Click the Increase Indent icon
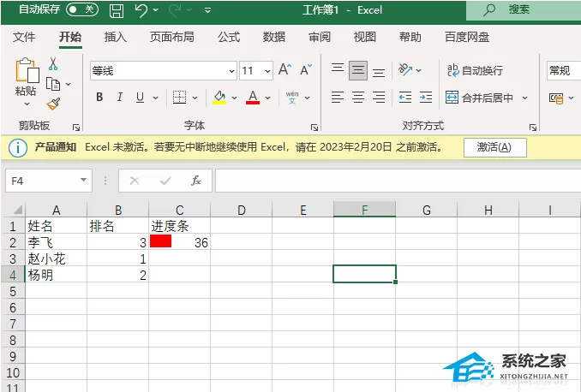 426,98
